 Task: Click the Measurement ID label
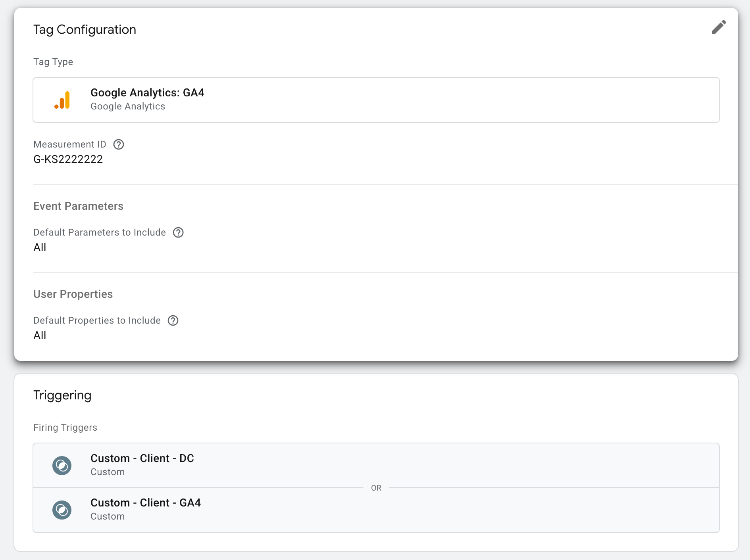pyautogui.click(x=70, y=144)
